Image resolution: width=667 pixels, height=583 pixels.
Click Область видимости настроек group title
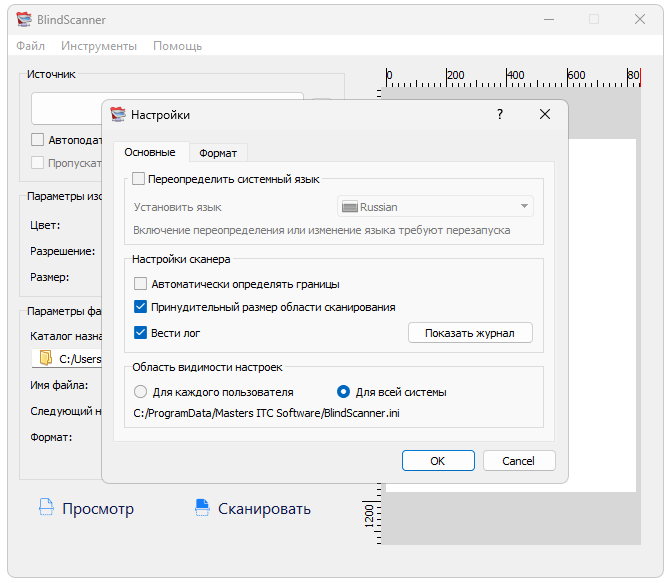tap(207, 367)
